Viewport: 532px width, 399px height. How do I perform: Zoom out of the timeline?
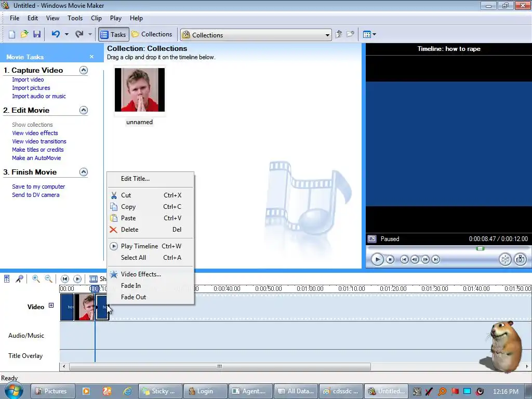(x=48, y=279)
